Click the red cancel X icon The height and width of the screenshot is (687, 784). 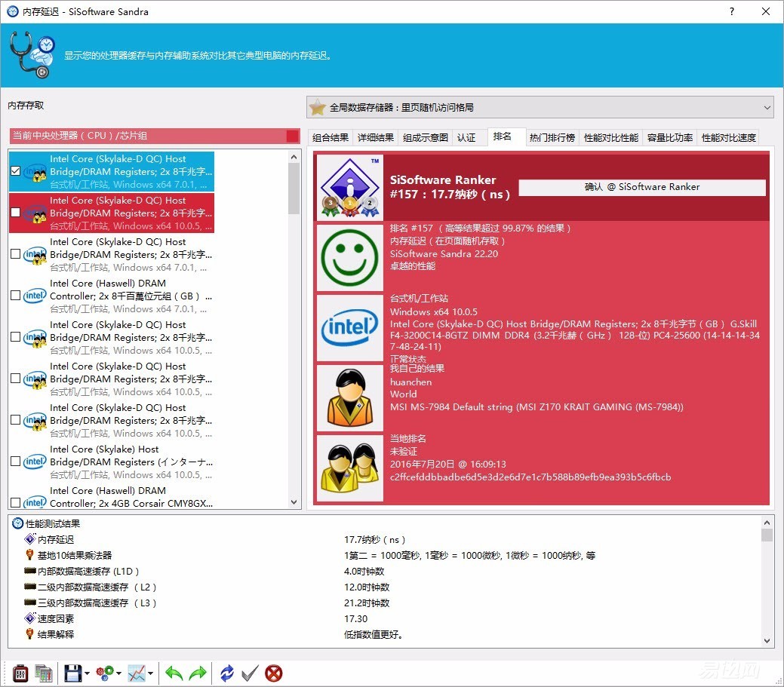pos(273,673)
